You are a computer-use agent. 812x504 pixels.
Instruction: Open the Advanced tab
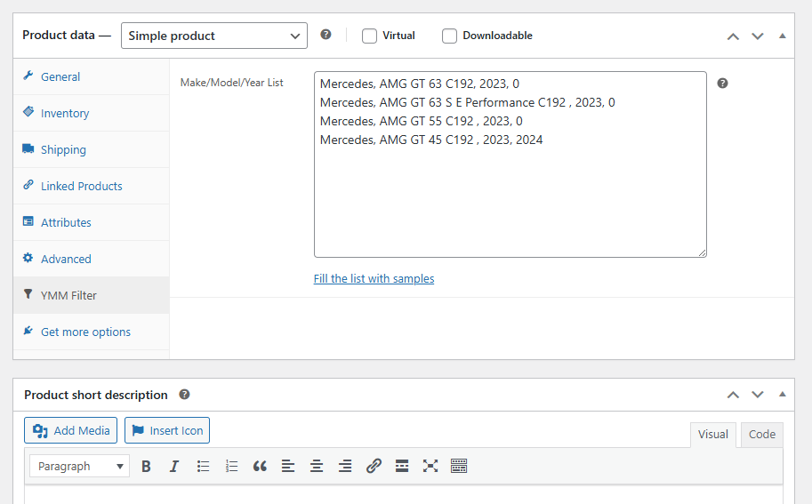(91, 259)
